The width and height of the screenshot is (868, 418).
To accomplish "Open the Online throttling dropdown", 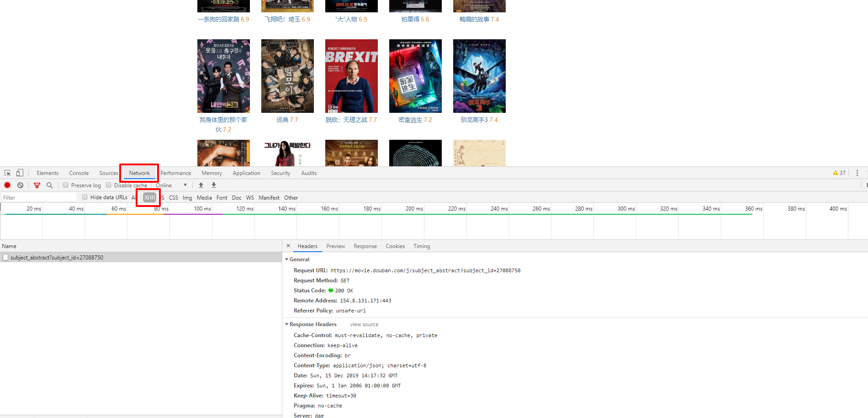I will coord(171,185).
